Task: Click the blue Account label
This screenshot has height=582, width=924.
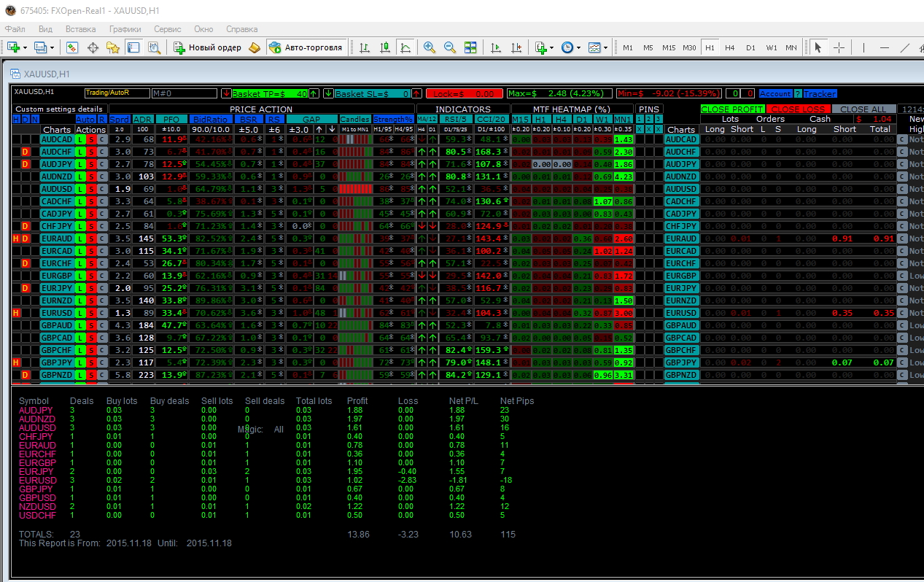Action: pos(775,93)
